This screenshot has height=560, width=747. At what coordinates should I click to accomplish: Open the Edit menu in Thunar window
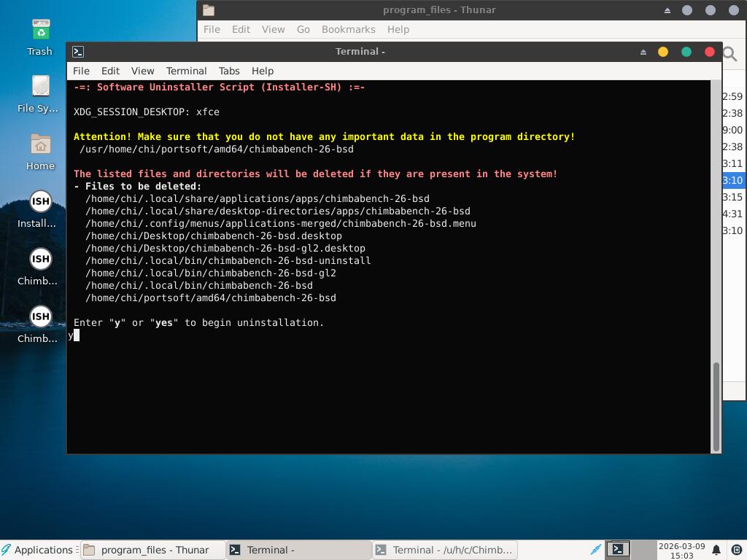tap(241, 29)
